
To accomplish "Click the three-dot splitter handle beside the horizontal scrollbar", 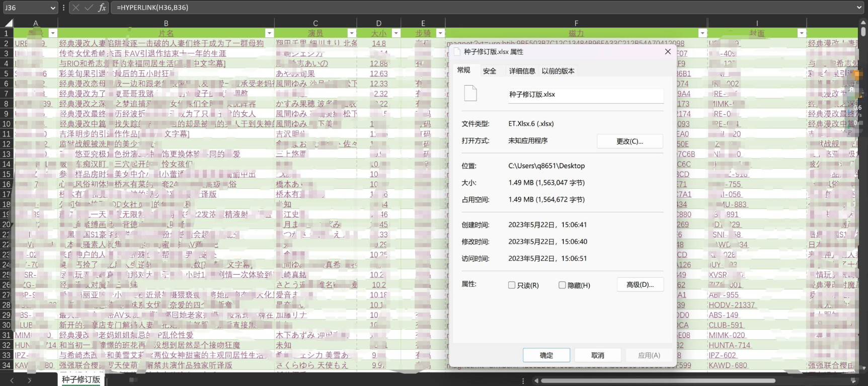I will pos(523,380).
